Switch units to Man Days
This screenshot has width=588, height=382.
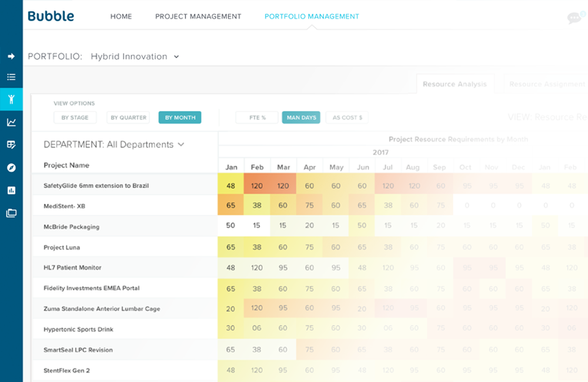pyautogui.click(x=301, y=118)
